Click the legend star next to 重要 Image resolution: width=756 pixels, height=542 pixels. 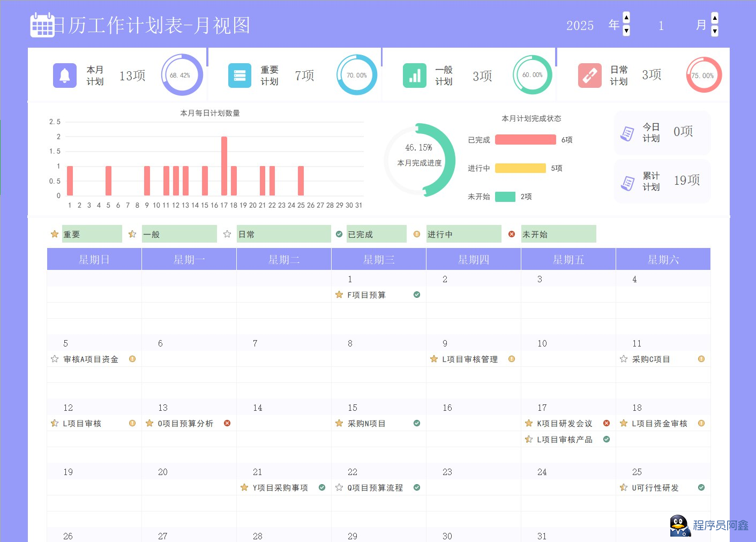coord(55,234)
